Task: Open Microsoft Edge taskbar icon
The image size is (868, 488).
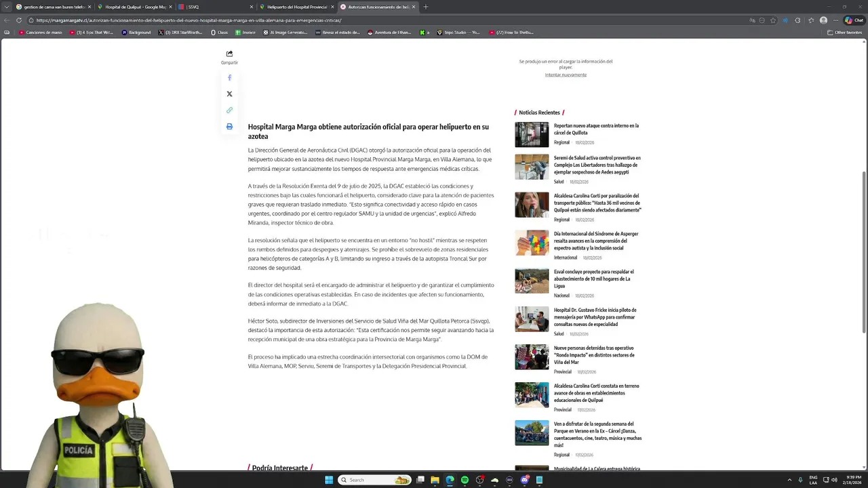Action: click(x=450, y=480)
